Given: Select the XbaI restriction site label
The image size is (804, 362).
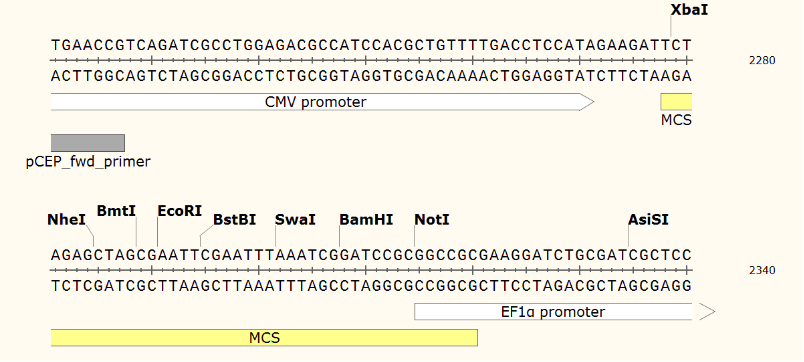Looking at the screenshot, I should (689, 9).
